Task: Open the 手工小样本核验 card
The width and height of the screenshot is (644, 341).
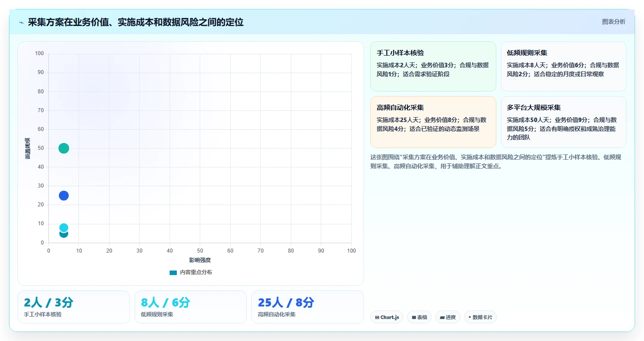Action: 433,66
